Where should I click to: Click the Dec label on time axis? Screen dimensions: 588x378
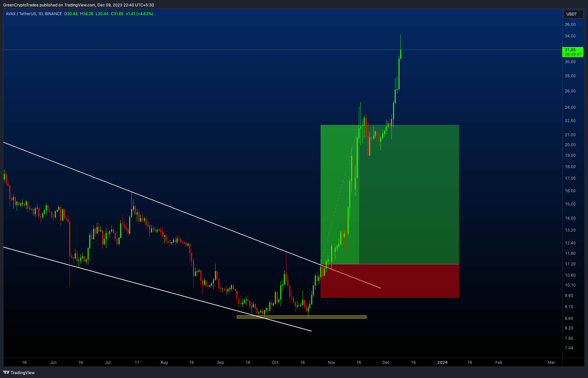tap(386, 363)
